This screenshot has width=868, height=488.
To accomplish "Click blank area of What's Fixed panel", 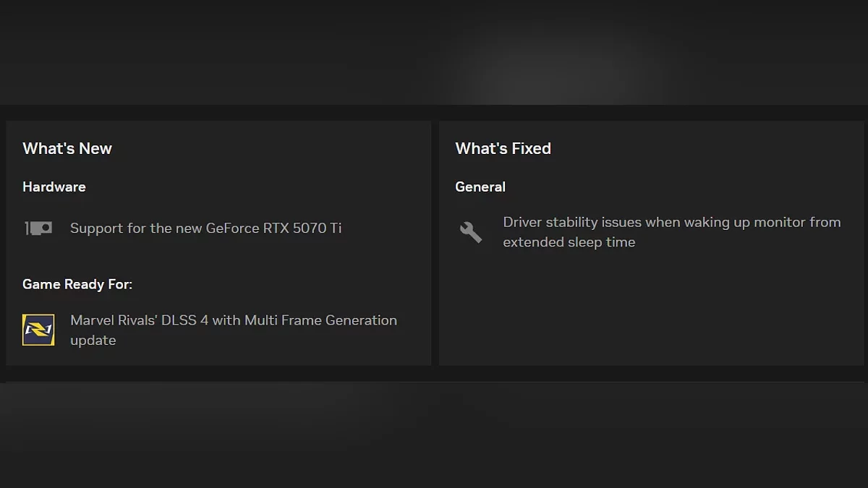I will tap(651, 311).
